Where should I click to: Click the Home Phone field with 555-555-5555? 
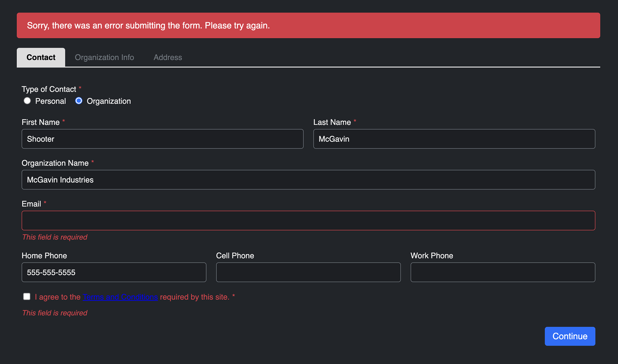click(x=114, y=272)
